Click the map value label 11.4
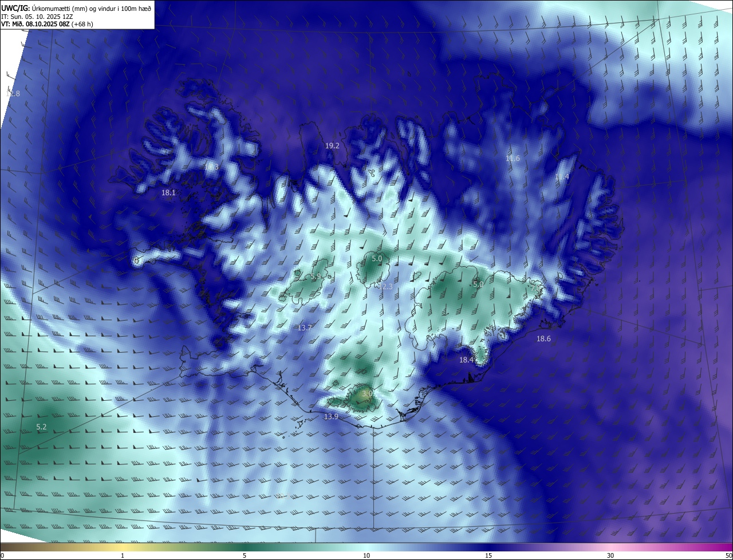This screenshot has height=560, width=733. pyautogui.click(x=562, y=177)
